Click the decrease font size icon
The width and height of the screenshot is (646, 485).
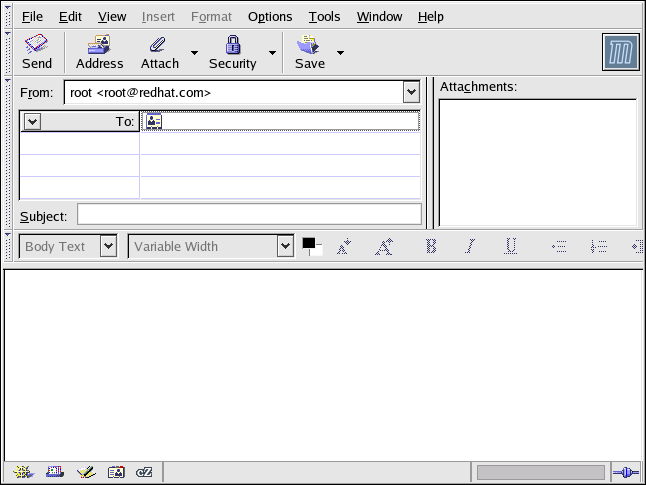click(344, 246)
